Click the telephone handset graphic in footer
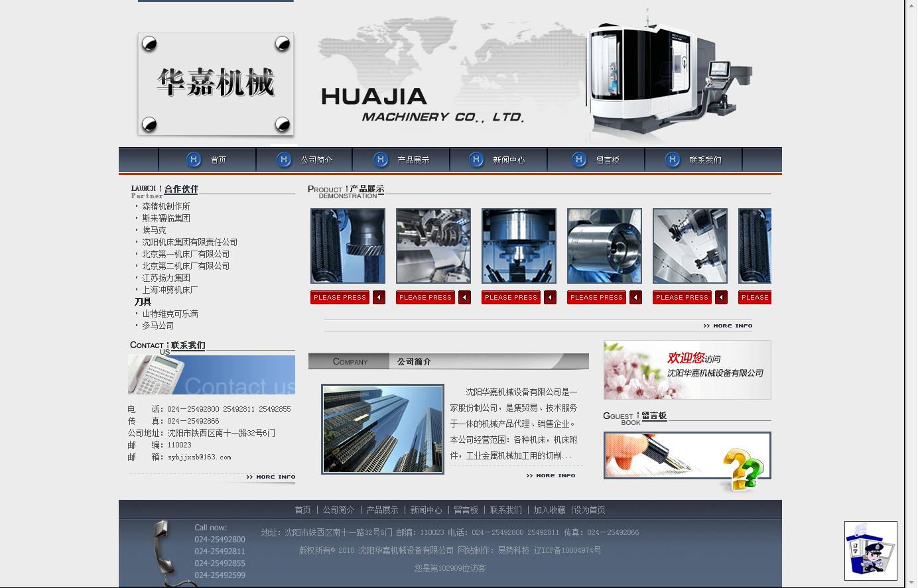Screen dimensions: 918x588 164,554
